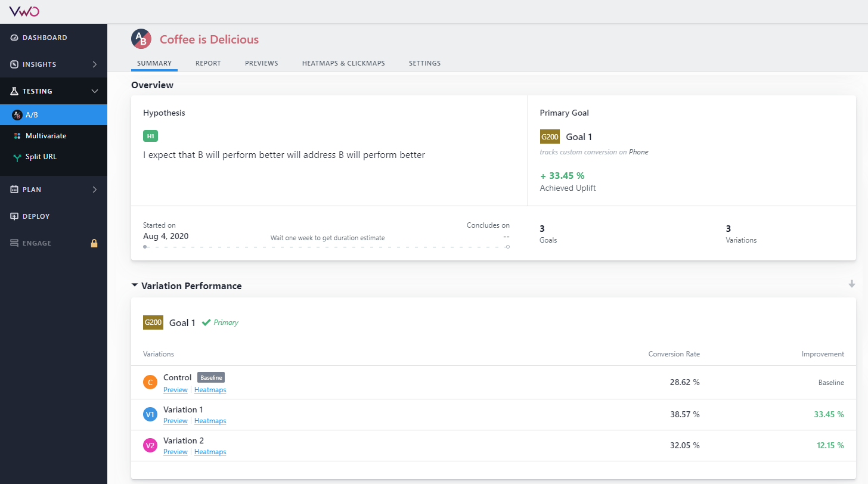Open Heatmaps link for Variation 2
Screen dimensions: 868x484
coord(210,452)
